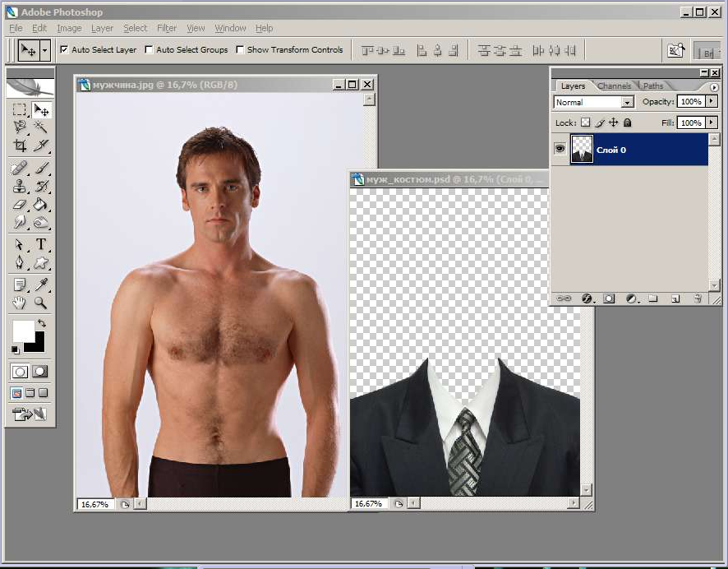Image resolution: width=728 pixels, height=569 pixels.
Task: Select the Type tool
Action: (x=41, y=244)
